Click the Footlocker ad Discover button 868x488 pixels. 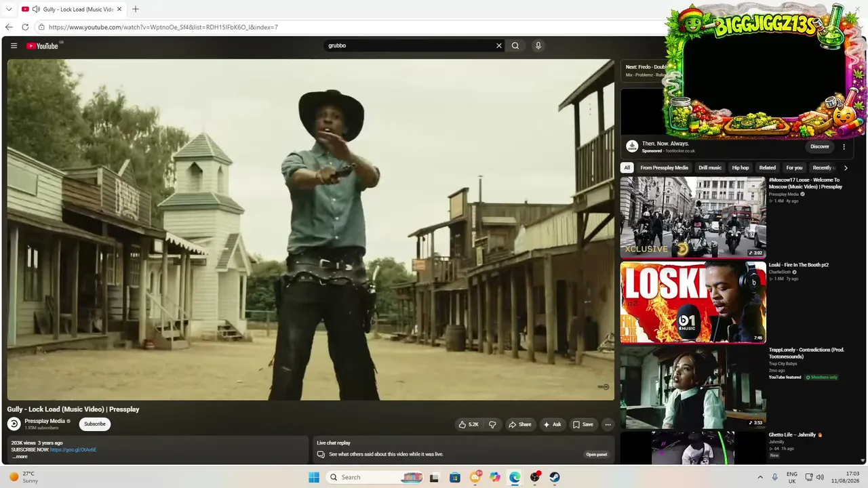[x=820, y=146]
